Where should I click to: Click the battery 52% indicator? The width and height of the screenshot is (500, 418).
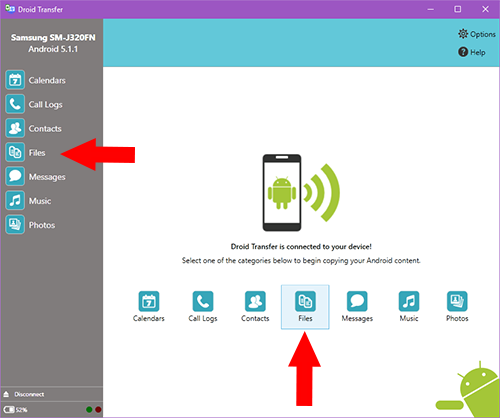tap(15, 410)
